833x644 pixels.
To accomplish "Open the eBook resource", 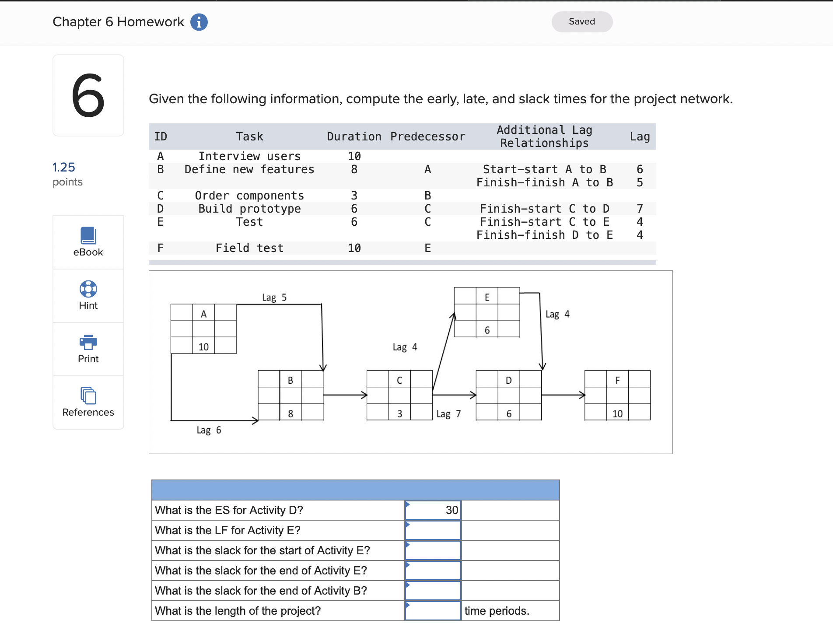I will [88, 242].
